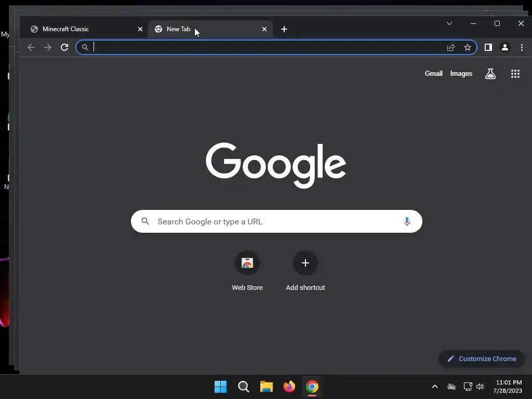Open Search Labs flask icon
Viewport: 532px width, 399px height.
point(490,74)
